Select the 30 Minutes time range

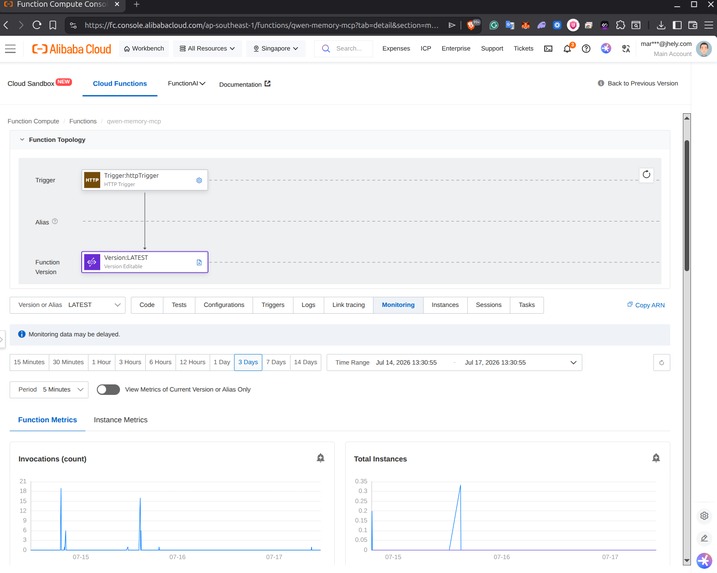tap(68, 362)
